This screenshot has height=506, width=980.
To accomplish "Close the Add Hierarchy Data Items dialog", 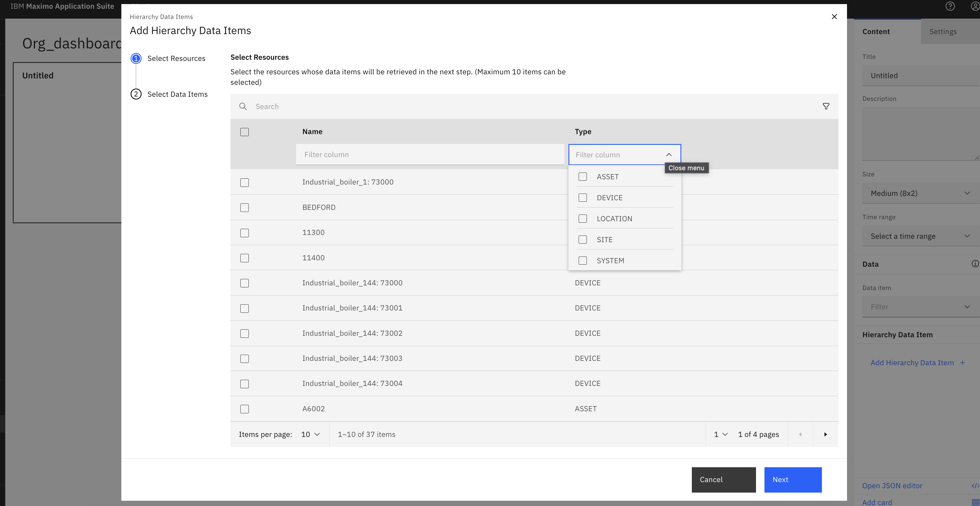I will click(834, 17).
